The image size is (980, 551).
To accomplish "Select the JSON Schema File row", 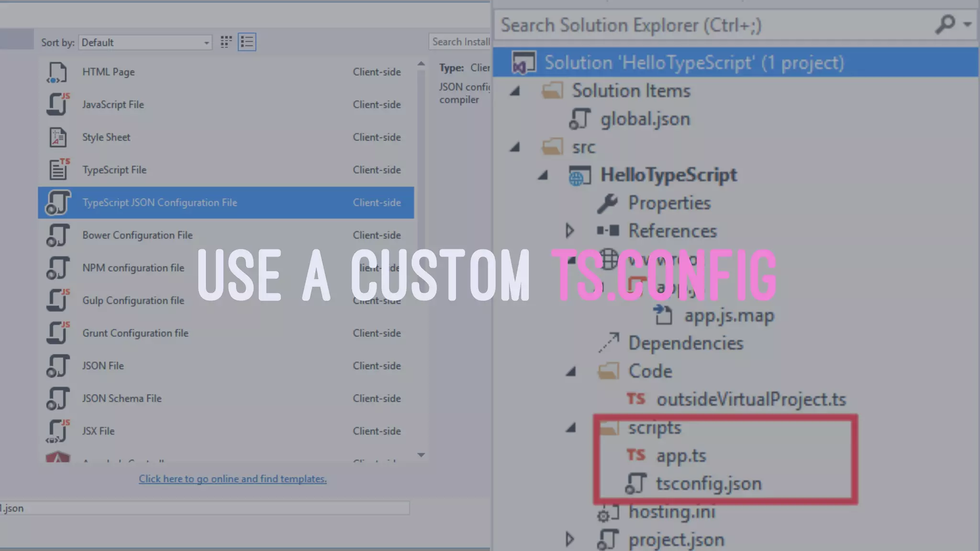I will click(226, 398).
